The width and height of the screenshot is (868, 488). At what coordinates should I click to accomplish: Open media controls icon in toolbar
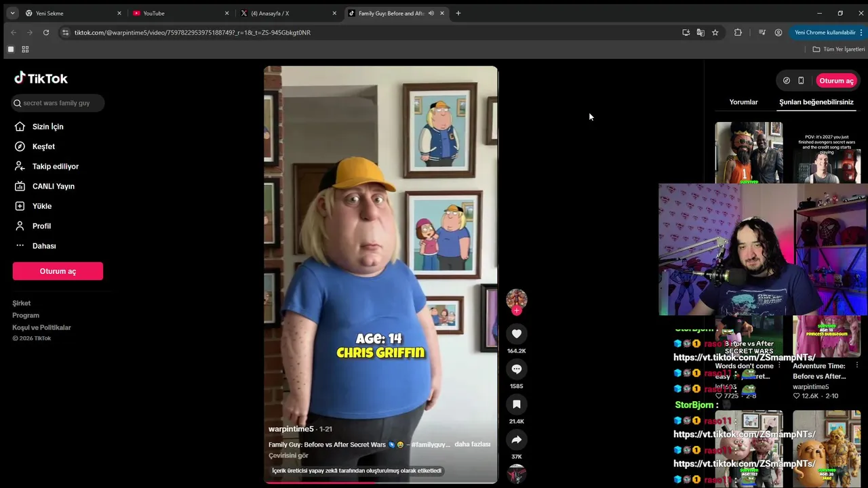click(762, 33)
